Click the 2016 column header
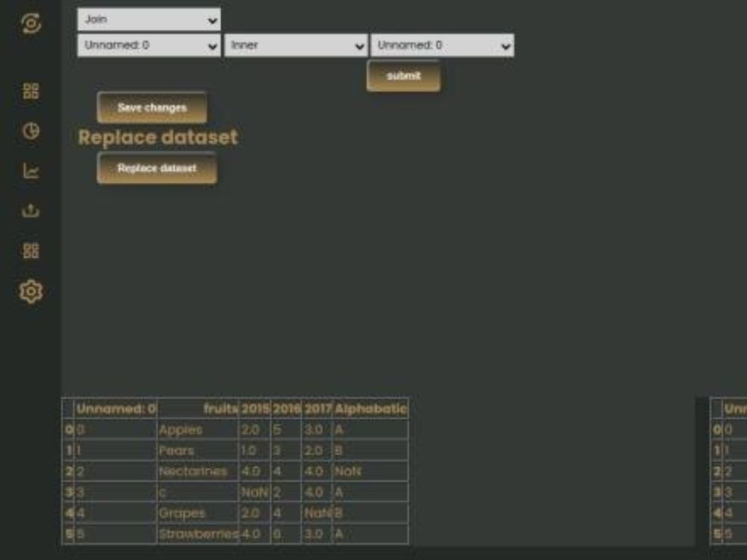Image resolution: width=747 pixels, height=560 pixels. pyautogui.click(x=286, y=408)
